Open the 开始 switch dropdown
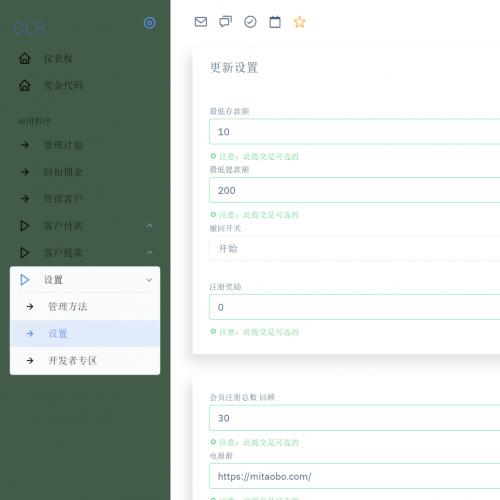Viewport: 500px width, 500px height. pos(355,249)
